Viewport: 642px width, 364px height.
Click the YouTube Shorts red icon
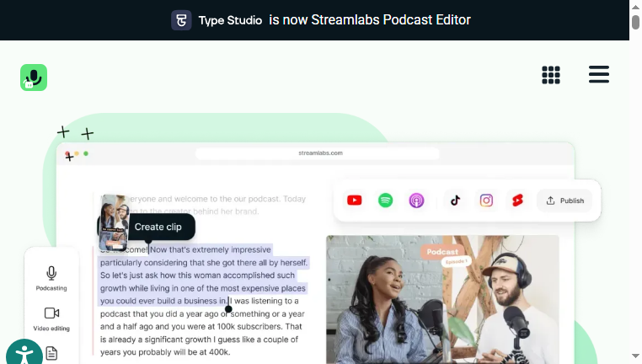(x=517, y=201)
